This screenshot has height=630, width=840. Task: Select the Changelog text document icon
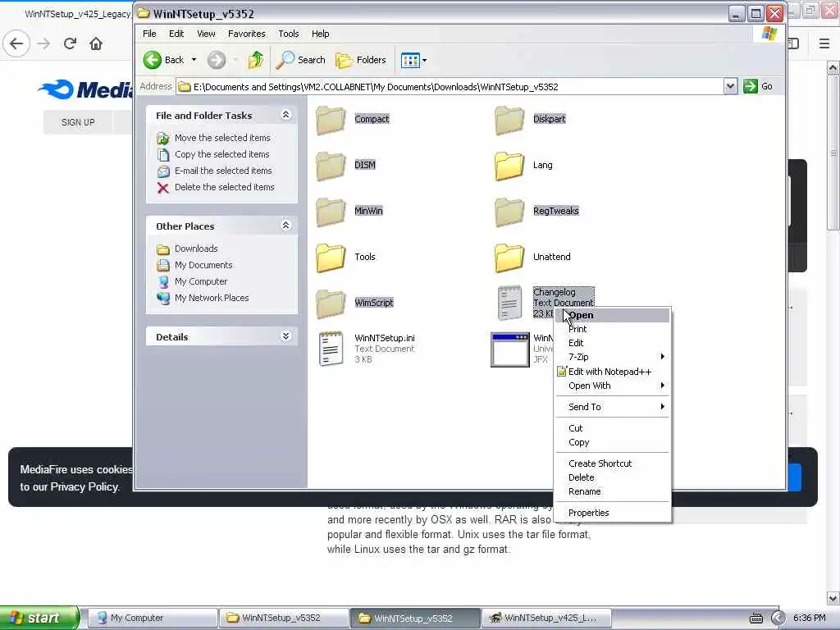point(509,303)
